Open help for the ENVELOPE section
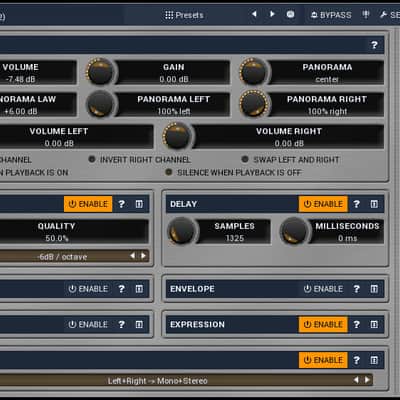This screenshot has width=400, height=400. pos(357,289)
